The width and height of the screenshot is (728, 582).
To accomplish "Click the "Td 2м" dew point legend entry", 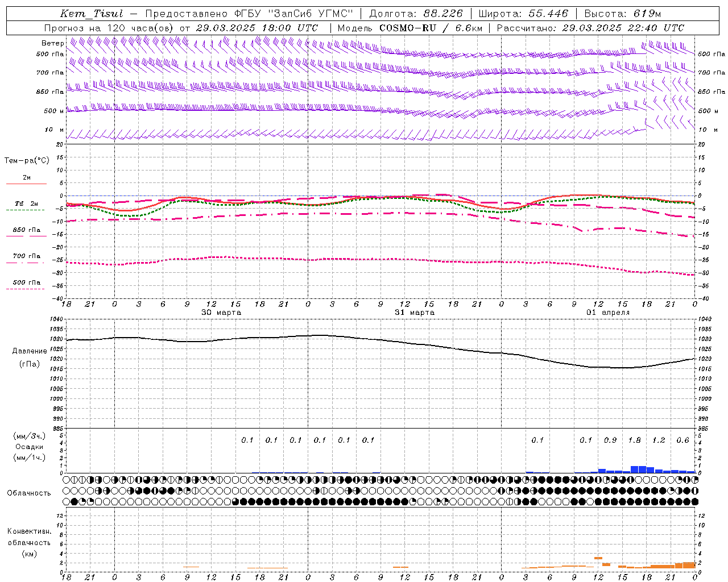I will (x=27, y=203).
